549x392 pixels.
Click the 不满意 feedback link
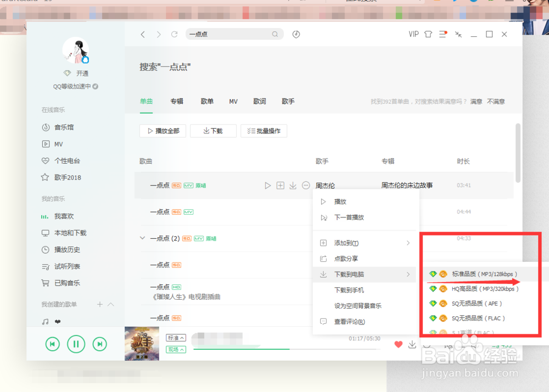[496, 102]
